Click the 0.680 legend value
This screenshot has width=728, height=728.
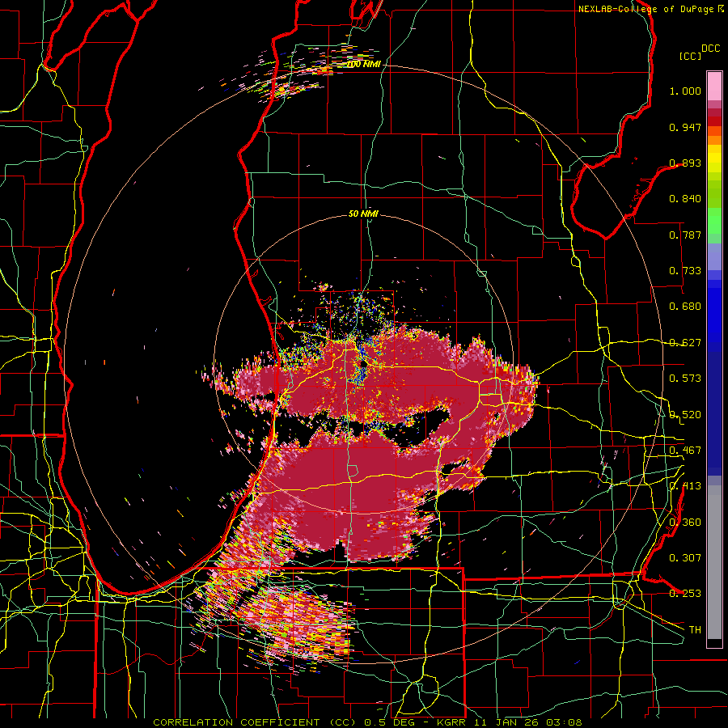685,307
